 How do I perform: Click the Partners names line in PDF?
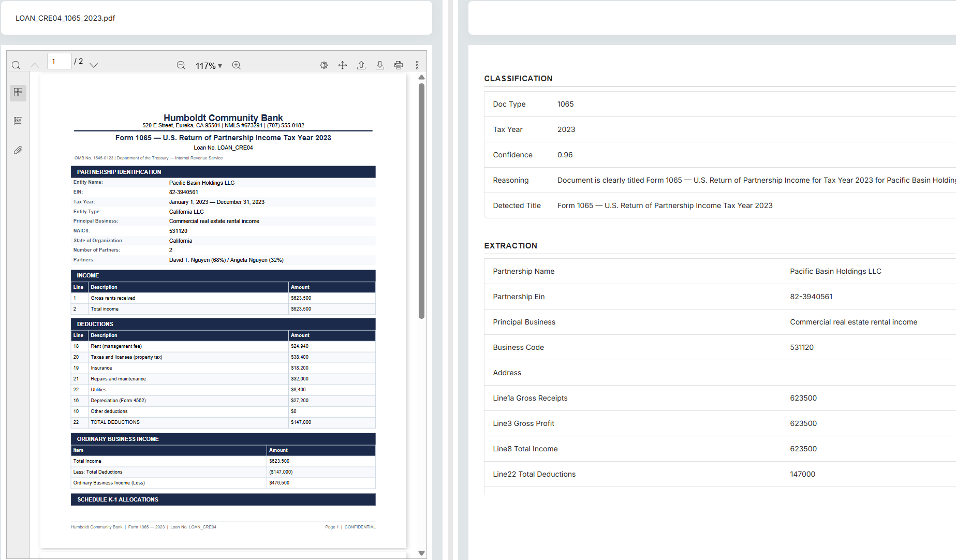coord(226,260)
